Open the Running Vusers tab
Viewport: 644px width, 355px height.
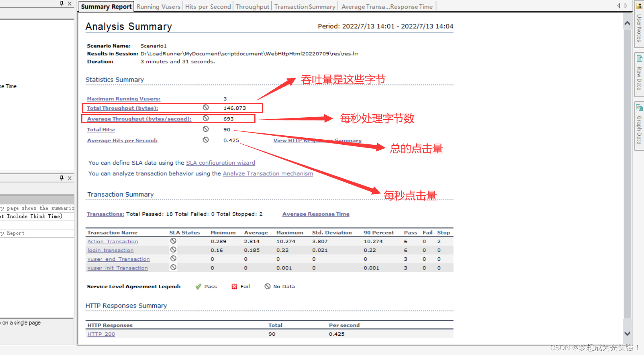tap(159, 7)
